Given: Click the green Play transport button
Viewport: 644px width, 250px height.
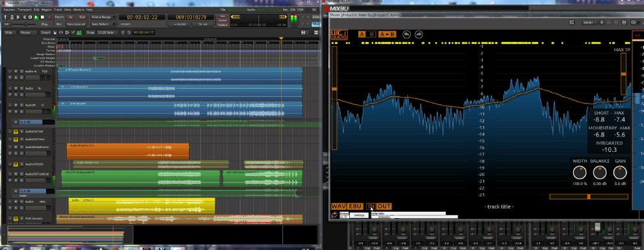Looking at the screenshot, I should 36,18.
